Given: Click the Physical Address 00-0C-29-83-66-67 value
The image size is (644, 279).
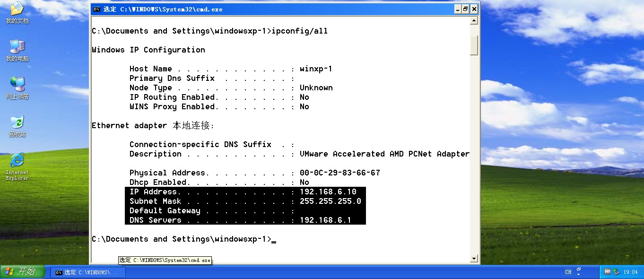Looking at the screenshot, I should (340, 173).
